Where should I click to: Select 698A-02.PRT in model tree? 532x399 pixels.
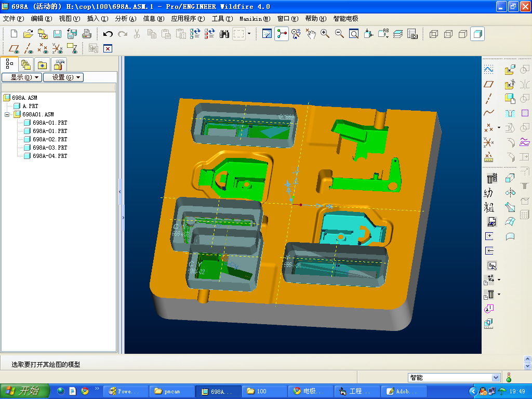pos(50,139)
